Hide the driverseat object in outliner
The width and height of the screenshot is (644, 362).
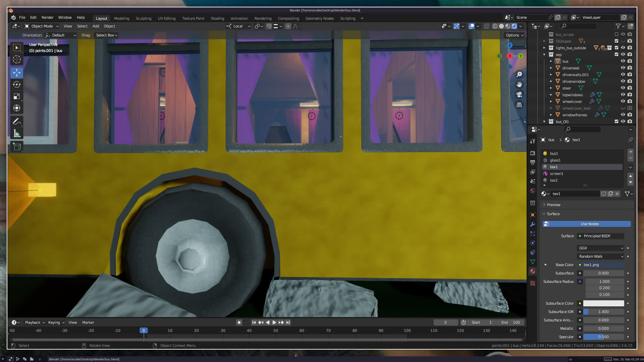click(623, 68)
